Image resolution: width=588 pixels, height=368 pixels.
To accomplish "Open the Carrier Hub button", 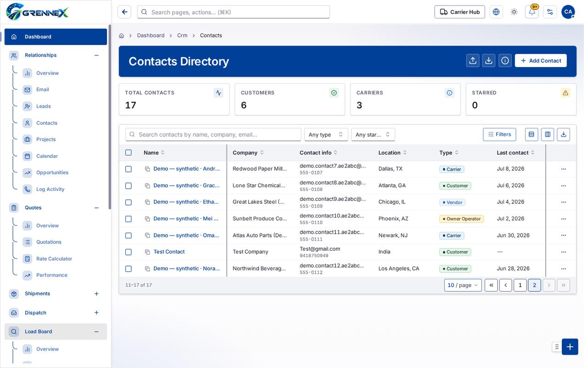I will pos(460,12).
